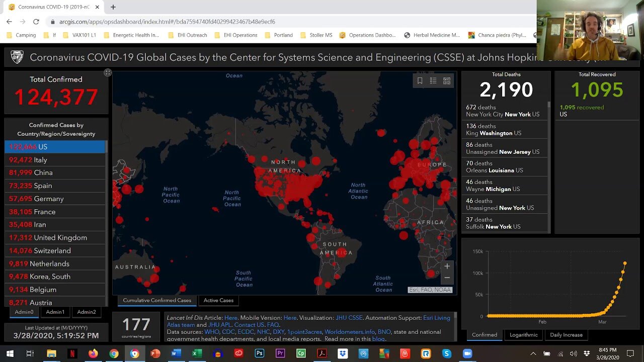Open Netflix from the taskbar
The height and width of the screenshot is (362, 644).
point(72,353)
